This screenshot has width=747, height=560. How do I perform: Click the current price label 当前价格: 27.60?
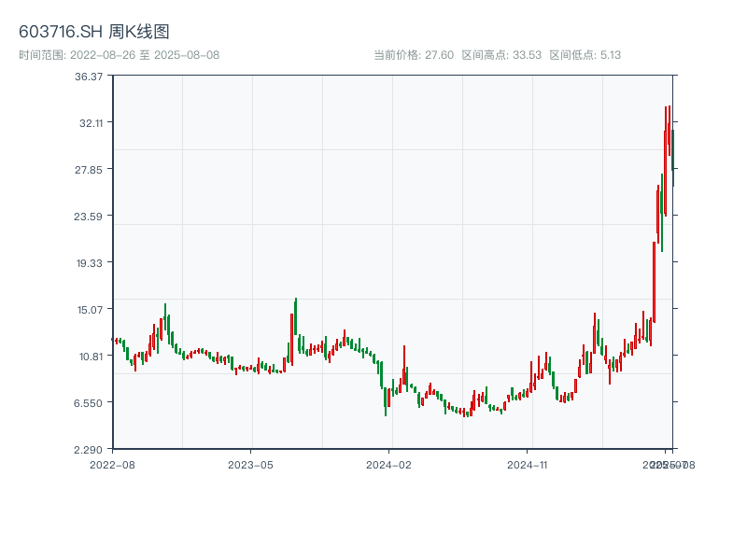(x=414, y=55)
